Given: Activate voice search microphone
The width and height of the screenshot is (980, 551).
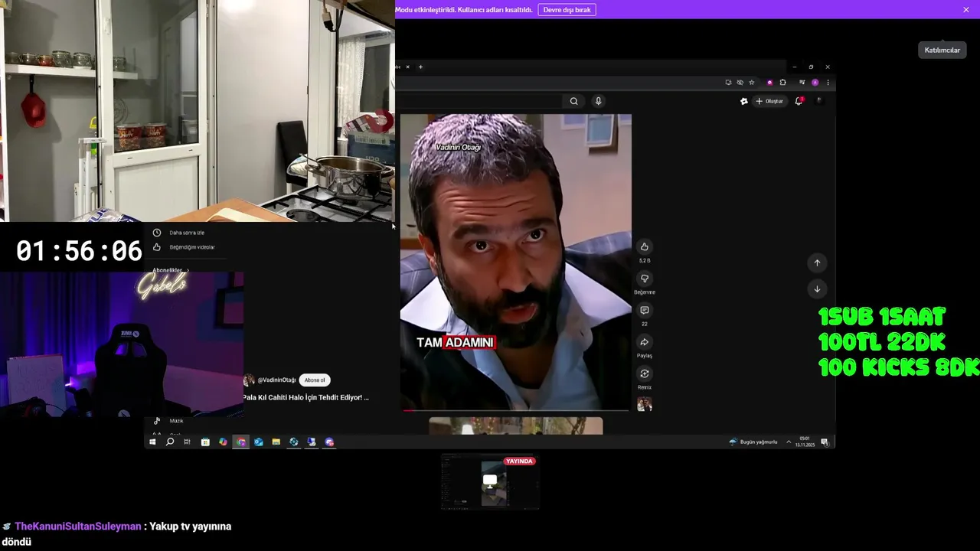Looking at the screenshot, I should [598, 101].
